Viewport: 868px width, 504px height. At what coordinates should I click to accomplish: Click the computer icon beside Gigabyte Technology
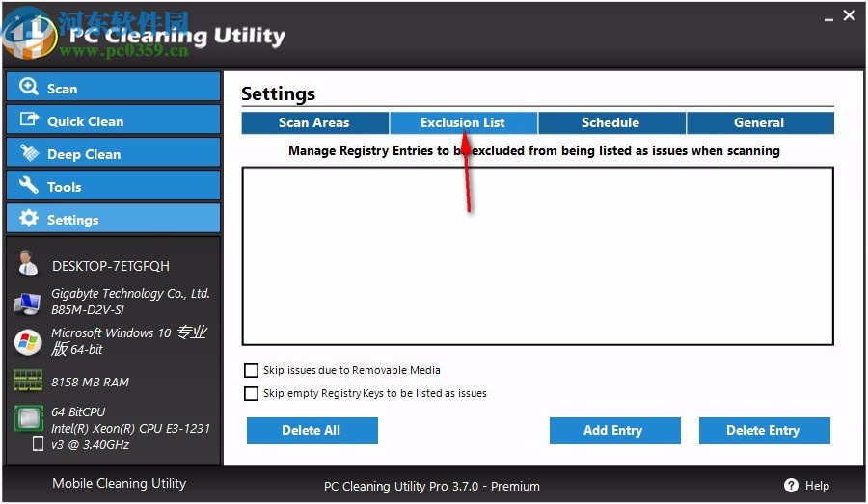click(27, 304)
